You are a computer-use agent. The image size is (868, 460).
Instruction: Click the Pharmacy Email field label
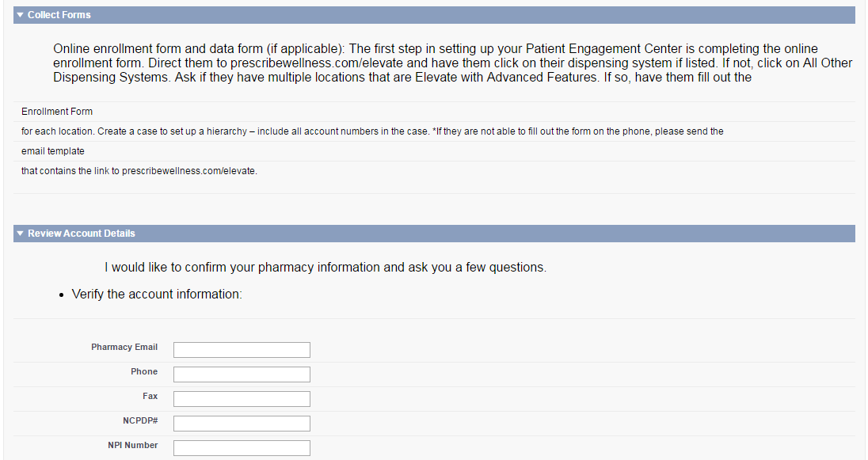(124, 348)
